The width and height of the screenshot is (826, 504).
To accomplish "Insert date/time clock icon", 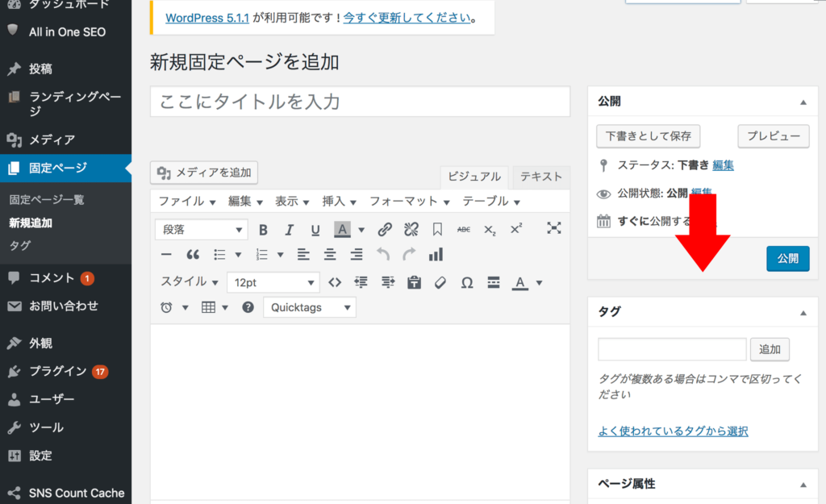I will point(166,307).
